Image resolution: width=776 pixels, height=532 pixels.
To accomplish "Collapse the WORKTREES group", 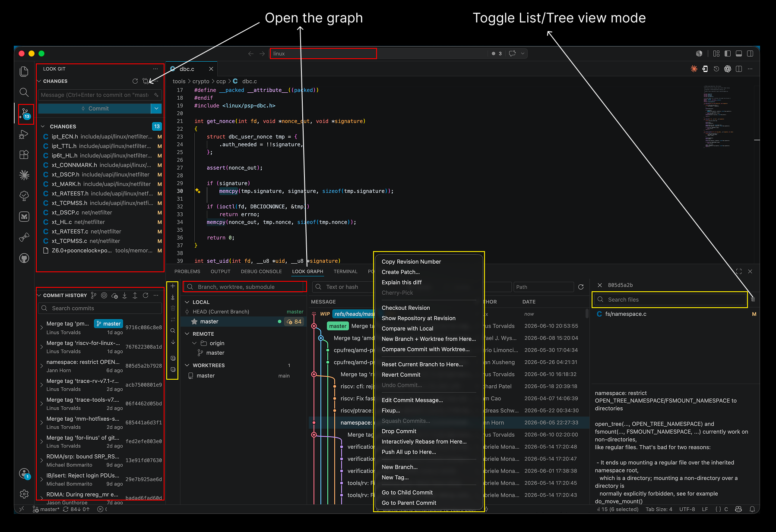I will click(187, 365).
